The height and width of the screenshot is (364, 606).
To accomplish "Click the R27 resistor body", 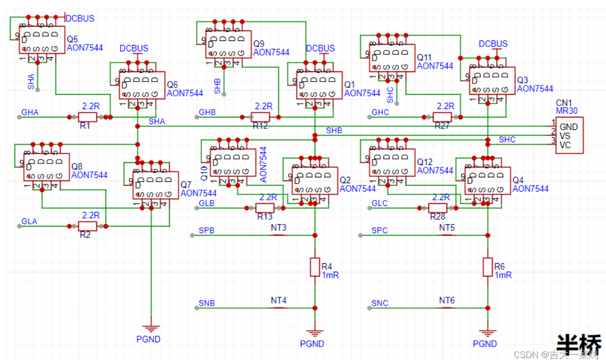I will pyautogui.click(x=442, y=117).
